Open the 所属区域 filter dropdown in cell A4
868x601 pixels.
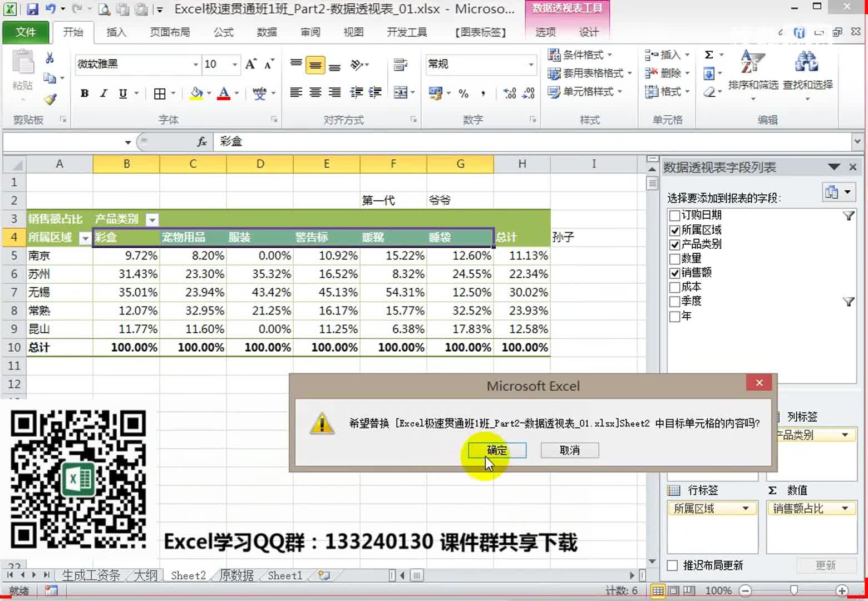[x=85, y=238]
